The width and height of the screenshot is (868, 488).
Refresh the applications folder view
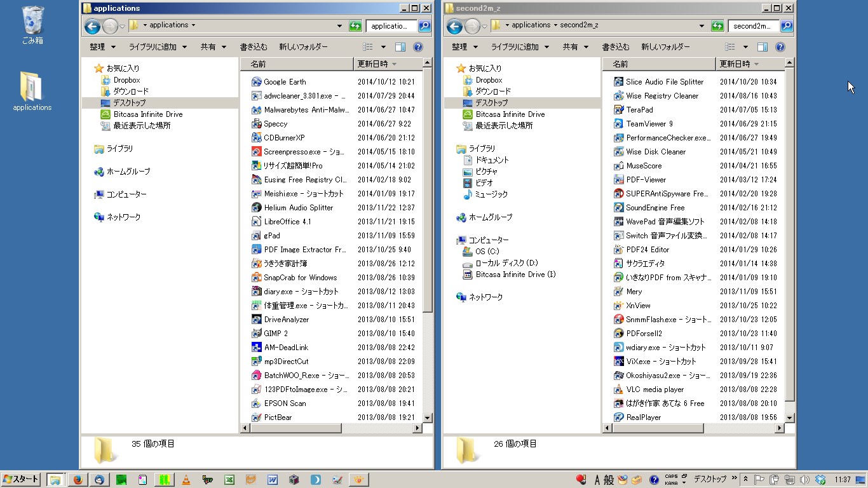coord(356,26)
